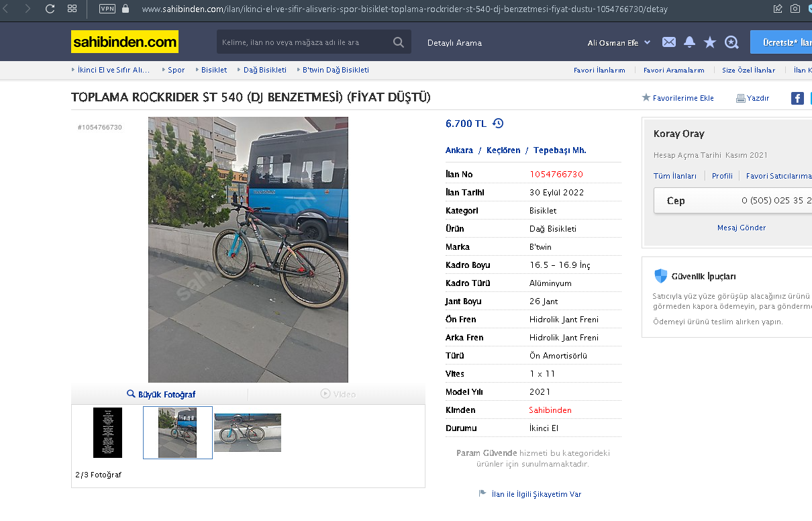Open Büyük Fotoğraf enlarged view
This screenshot has height=521, width=812.
pos(161,394)
